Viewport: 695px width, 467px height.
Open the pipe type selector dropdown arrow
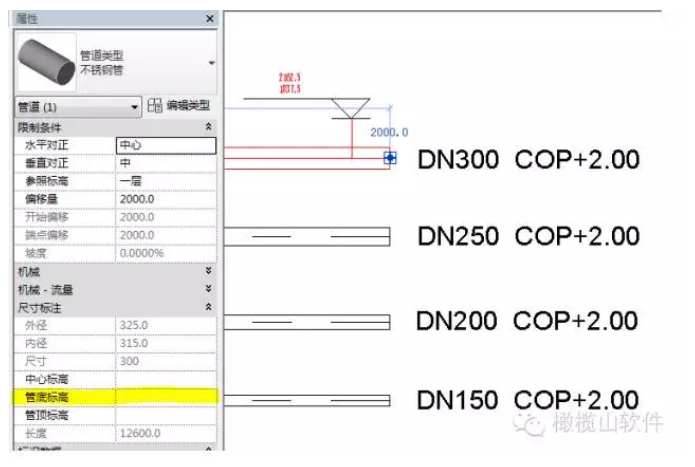pos(211,63)
